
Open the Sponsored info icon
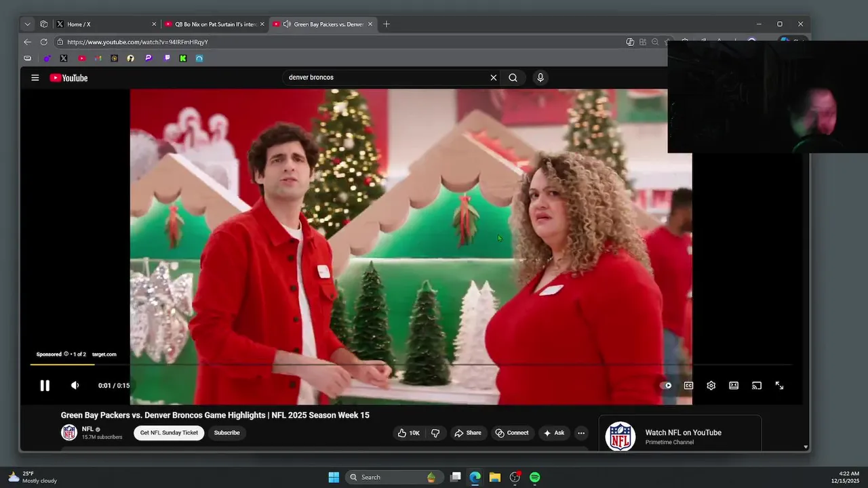coord(66,354)
